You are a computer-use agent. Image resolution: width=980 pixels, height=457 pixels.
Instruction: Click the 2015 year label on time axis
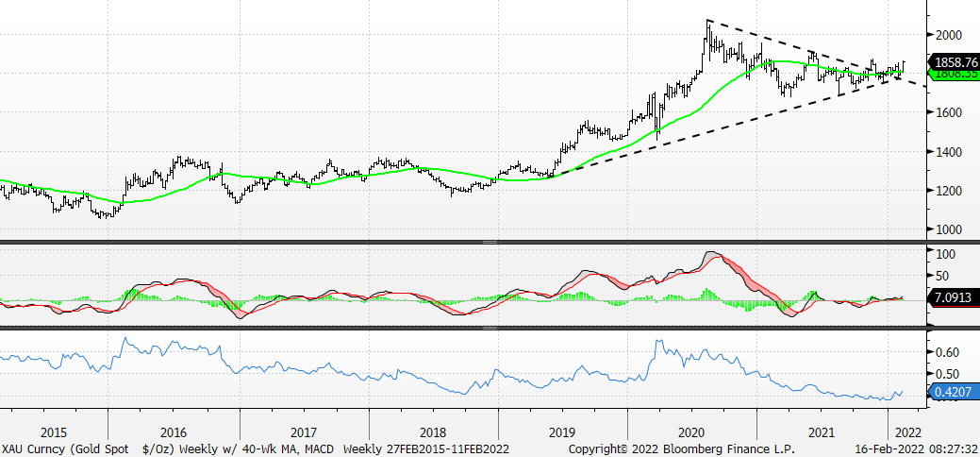click(54, 432)
